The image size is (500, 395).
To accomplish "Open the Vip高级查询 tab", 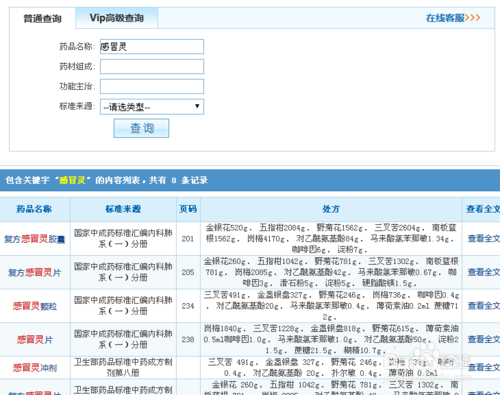I will pyautogui.click(x=117, y=18).
